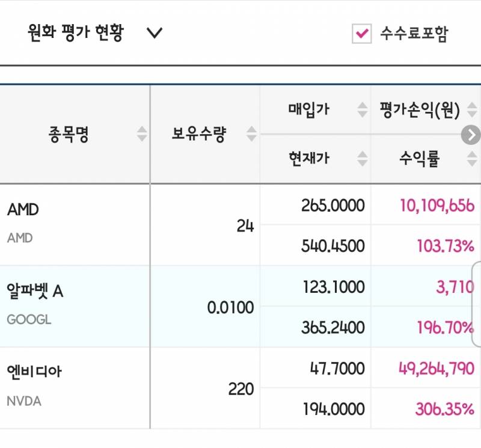Viewport: 481px width, 448px height.
Task: Click the 수수료포함 label
Action: (414, 34)
